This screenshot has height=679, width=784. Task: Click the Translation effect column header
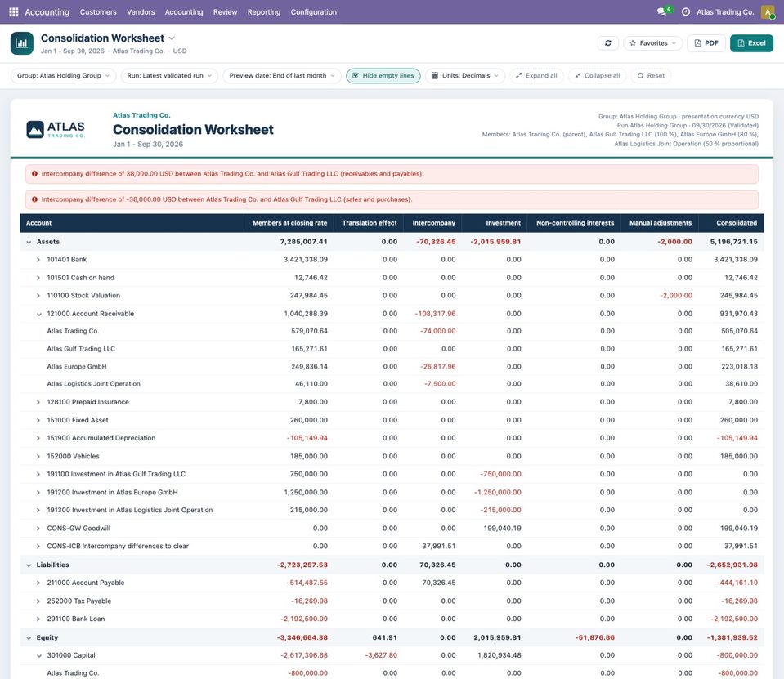[370, 223]
